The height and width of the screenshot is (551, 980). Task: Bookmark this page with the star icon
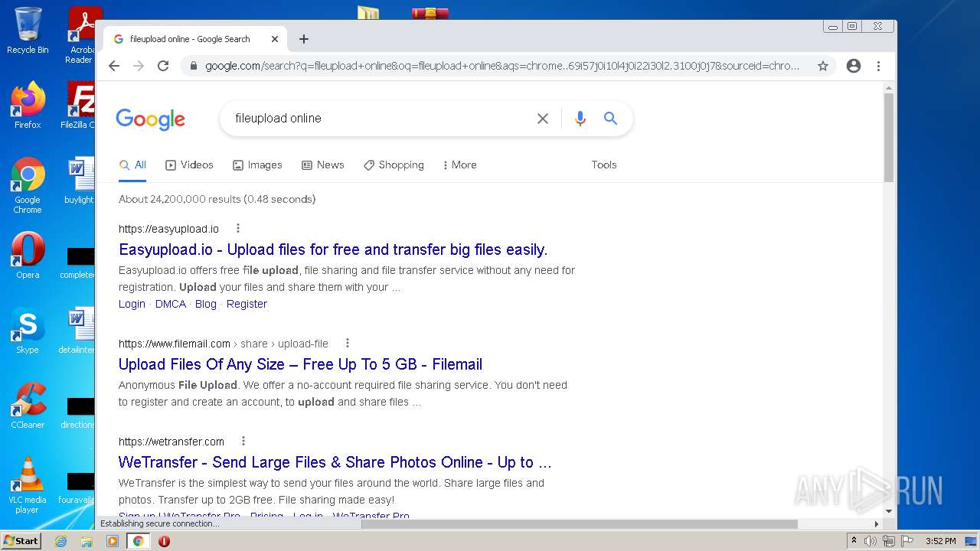[x=823, y=66]
